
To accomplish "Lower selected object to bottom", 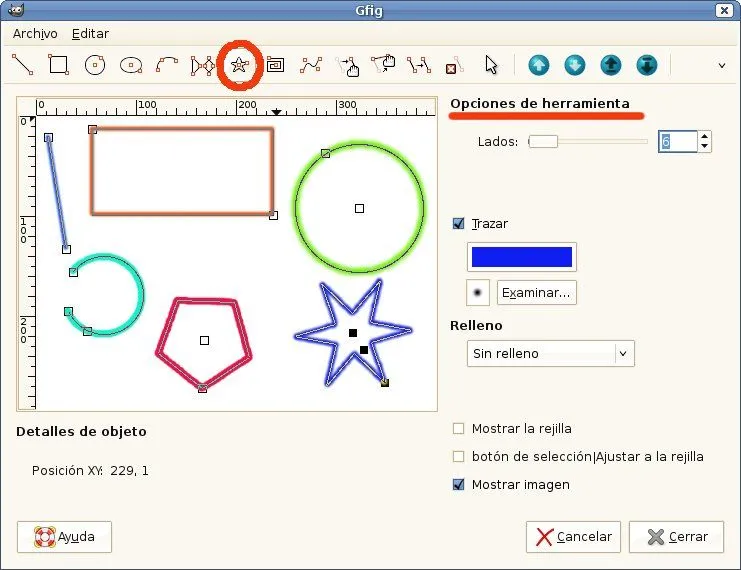I will (x=646, y=65).
